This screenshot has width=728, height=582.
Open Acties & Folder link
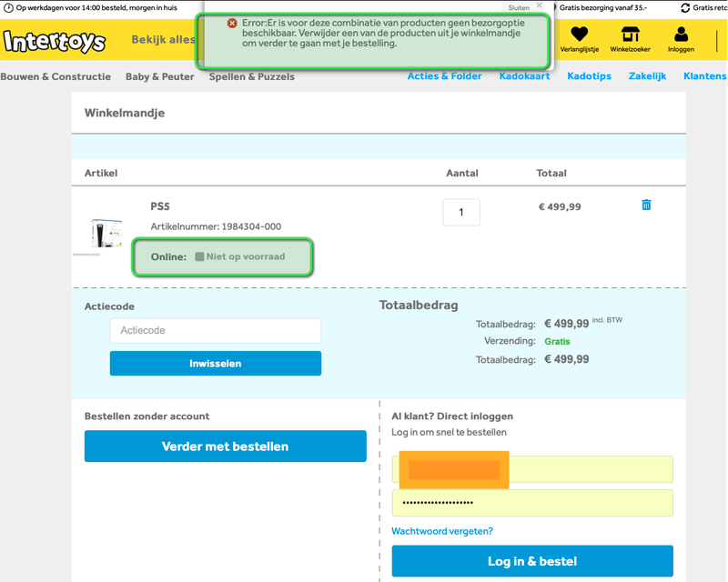click(444, 76)
